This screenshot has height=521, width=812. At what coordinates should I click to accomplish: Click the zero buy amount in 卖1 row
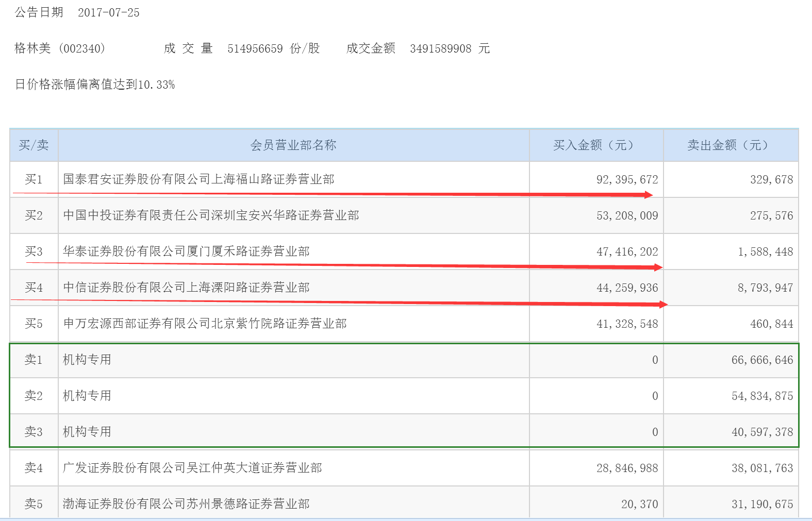click(655, 360)
